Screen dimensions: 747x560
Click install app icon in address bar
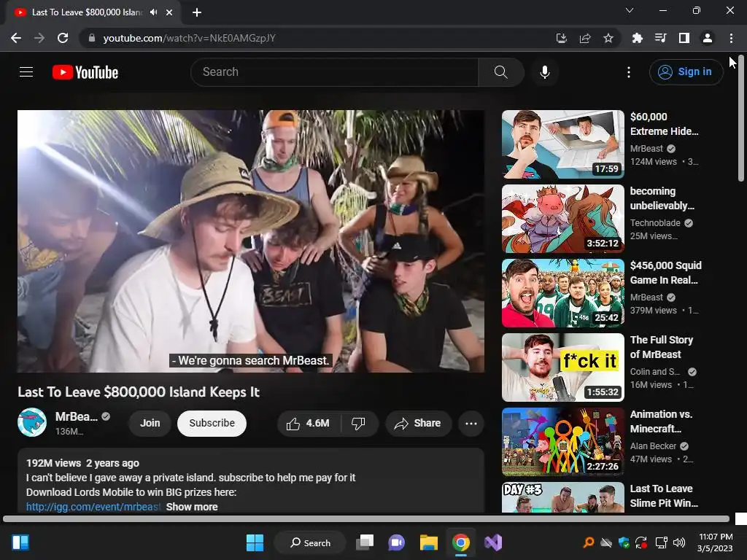[x=562, y=38]
